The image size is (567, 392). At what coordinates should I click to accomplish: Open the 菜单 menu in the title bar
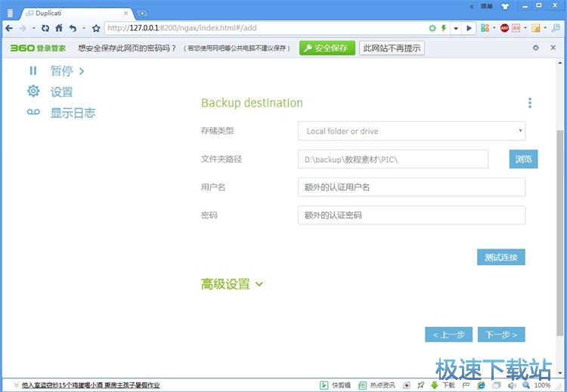(x=487, y=6)
